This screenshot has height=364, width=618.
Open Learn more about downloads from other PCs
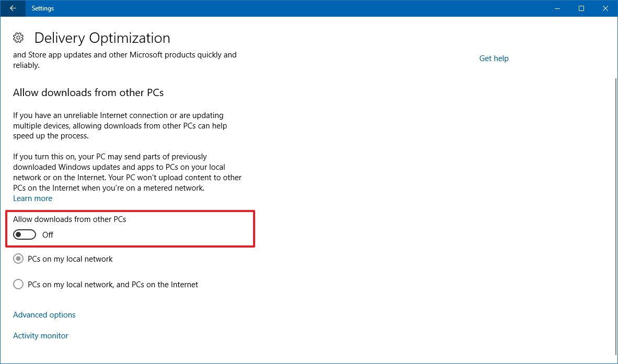pyautogui.click(x=32, y=198)
